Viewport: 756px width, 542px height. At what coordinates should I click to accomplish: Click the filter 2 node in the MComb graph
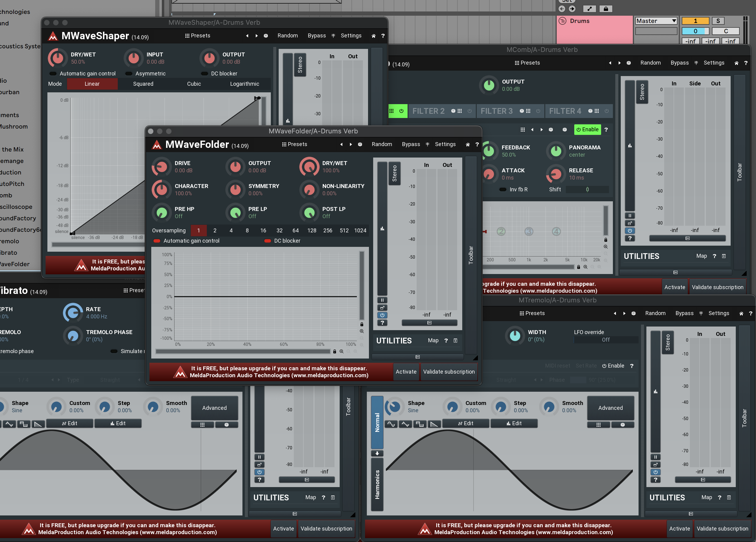[501, 231]
